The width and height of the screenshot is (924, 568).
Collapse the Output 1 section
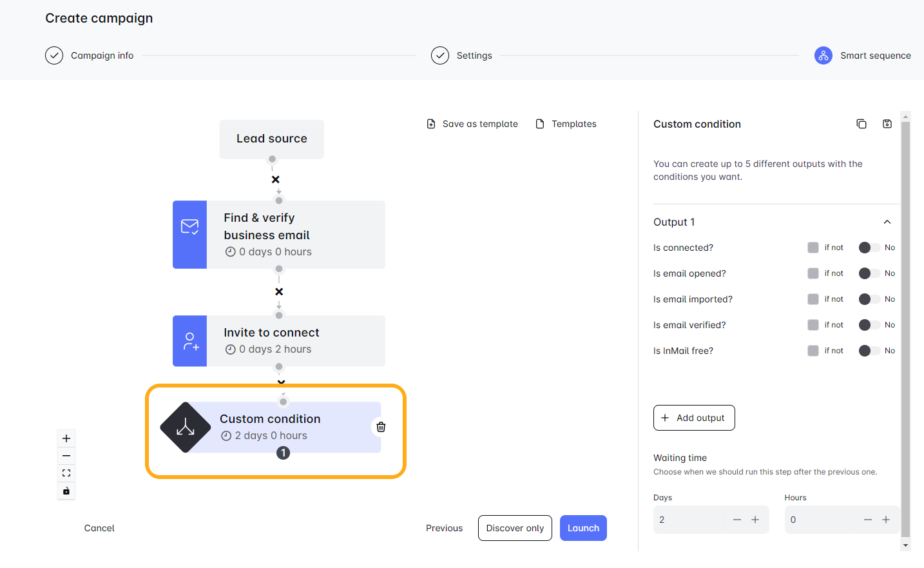click(x=887, y=222)
